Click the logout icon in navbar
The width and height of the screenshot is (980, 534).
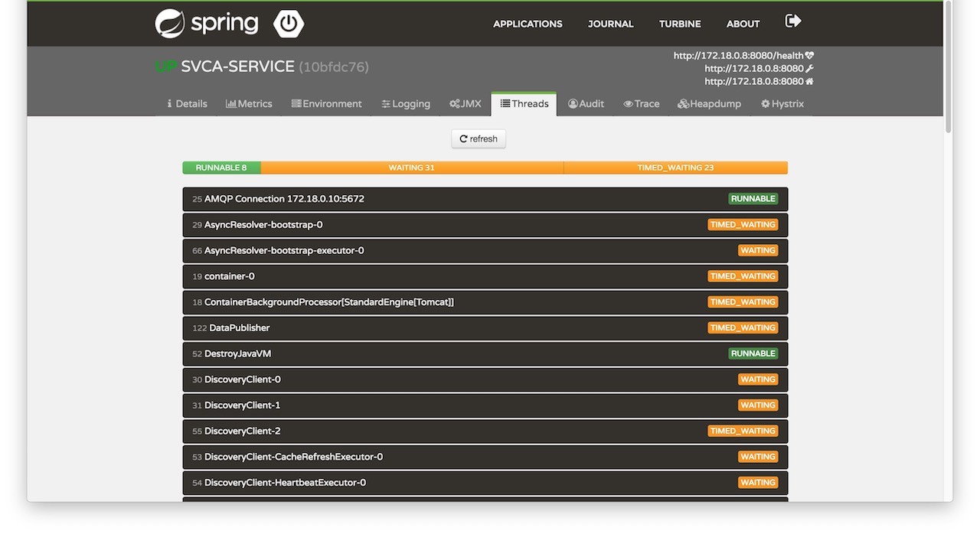[793, 21]
